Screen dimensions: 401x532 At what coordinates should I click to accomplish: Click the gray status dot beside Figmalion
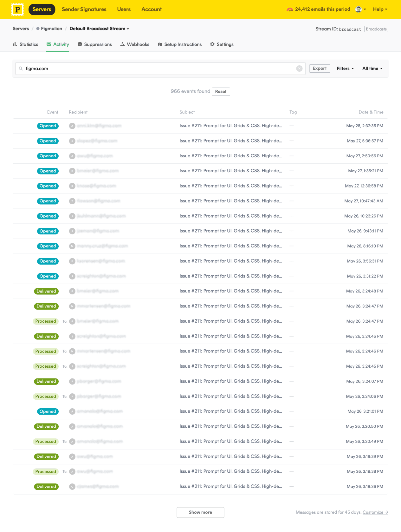point(38,29)
